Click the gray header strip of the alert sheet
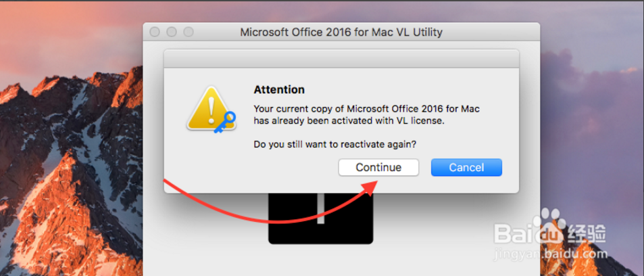 [x=341, y=59]
